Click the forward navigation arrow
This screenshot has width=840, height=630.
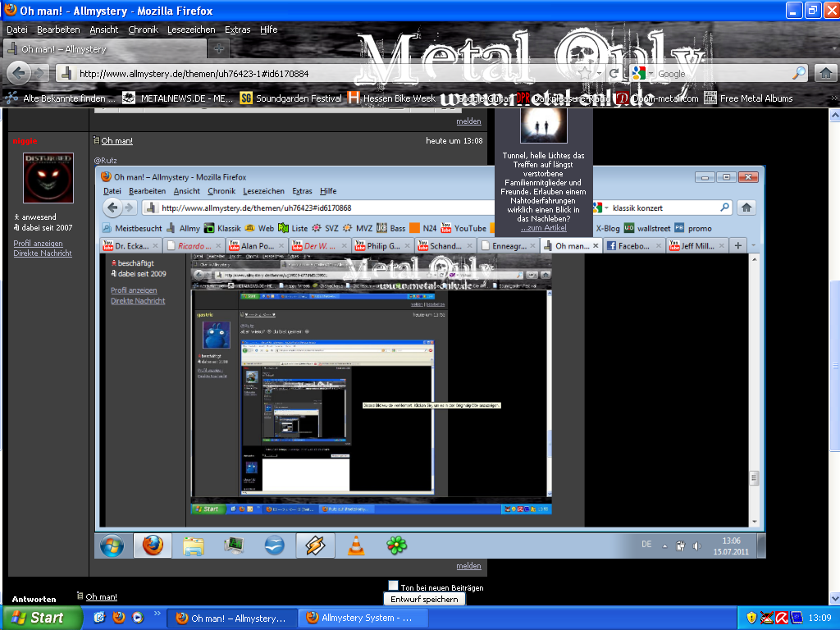point(39,73)
